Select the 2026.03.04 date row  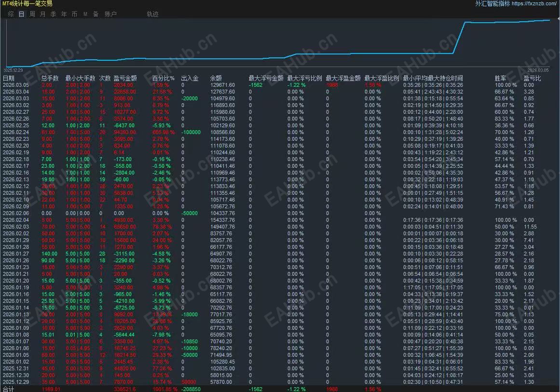[x=16, y=92]
